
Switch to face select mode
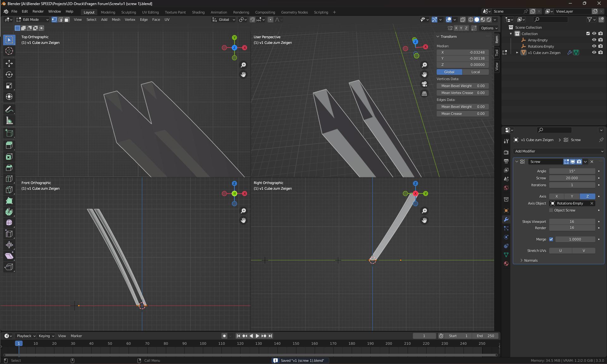click(x=67, y=20)
